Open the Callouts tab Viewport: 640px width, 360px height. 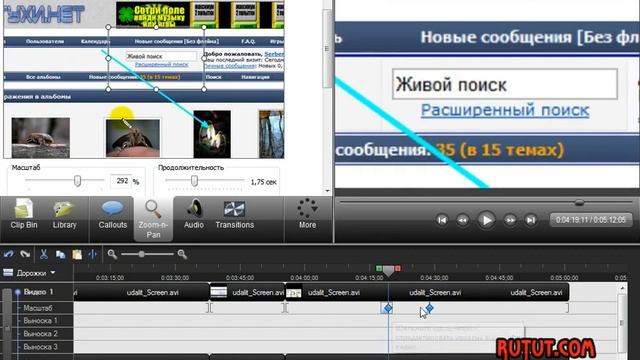[112, 214]
